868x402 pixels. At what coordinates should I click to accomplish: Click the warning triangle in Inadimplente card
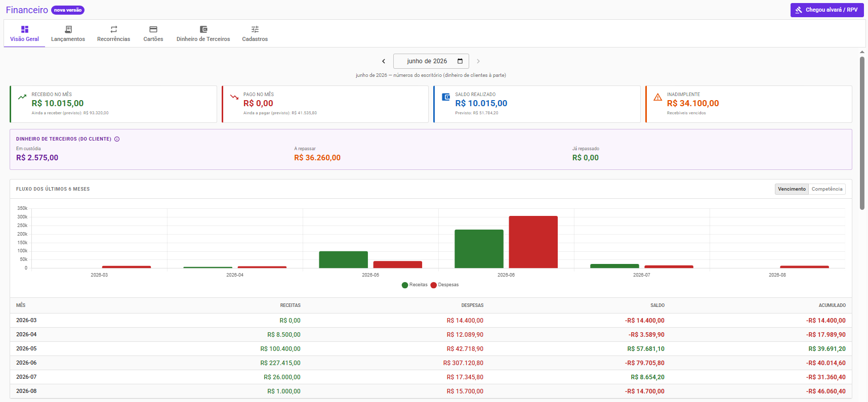[x=658, y=97]
